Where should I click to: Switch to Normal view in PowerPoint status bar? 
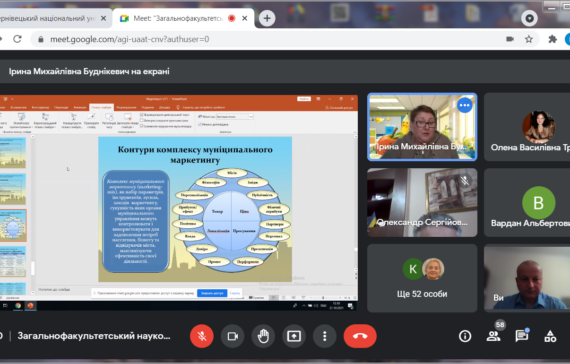click(273, 297)
